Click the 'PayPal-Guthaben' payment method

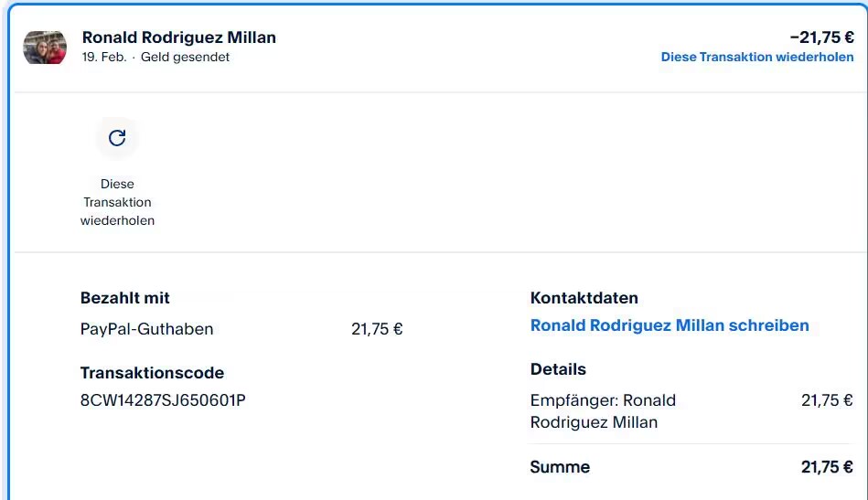(x=146, y=329)
